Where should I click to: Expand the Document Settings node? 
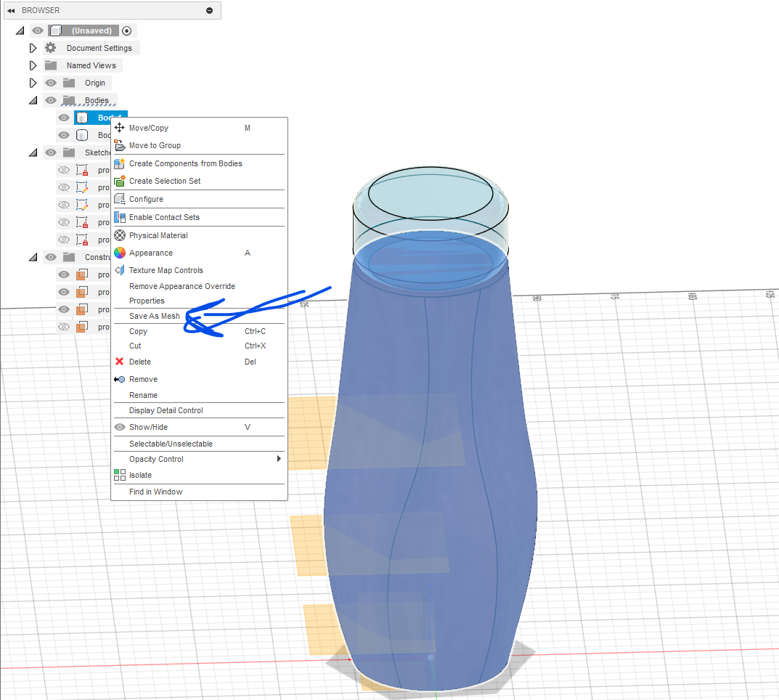point(33,48)
